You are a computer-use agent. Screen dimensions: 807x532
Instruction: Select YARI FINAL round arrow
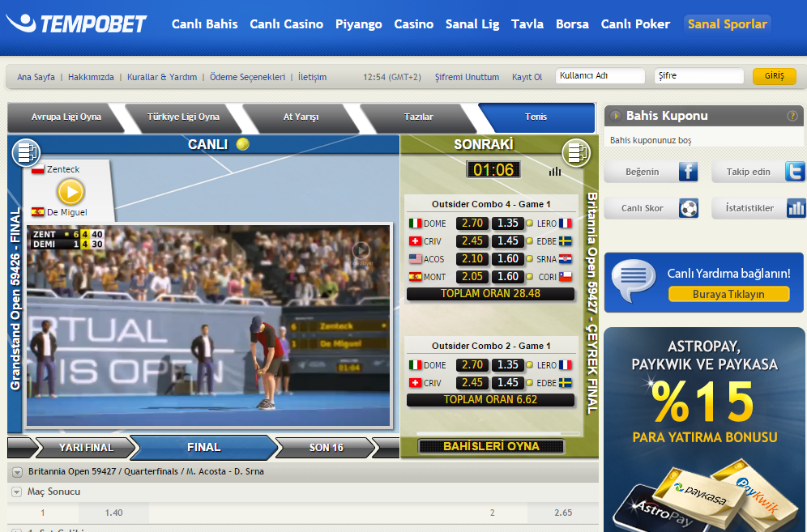(x=86, y=448)
